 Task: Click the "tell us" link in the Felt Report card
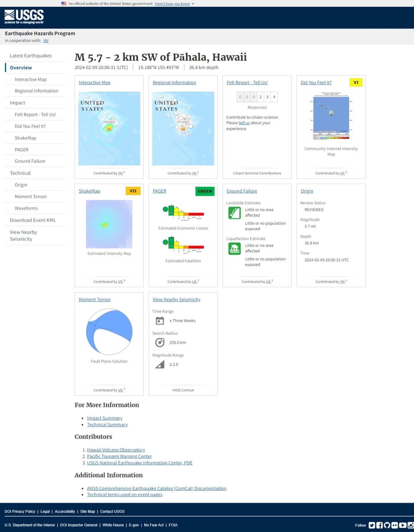[244, 123]
